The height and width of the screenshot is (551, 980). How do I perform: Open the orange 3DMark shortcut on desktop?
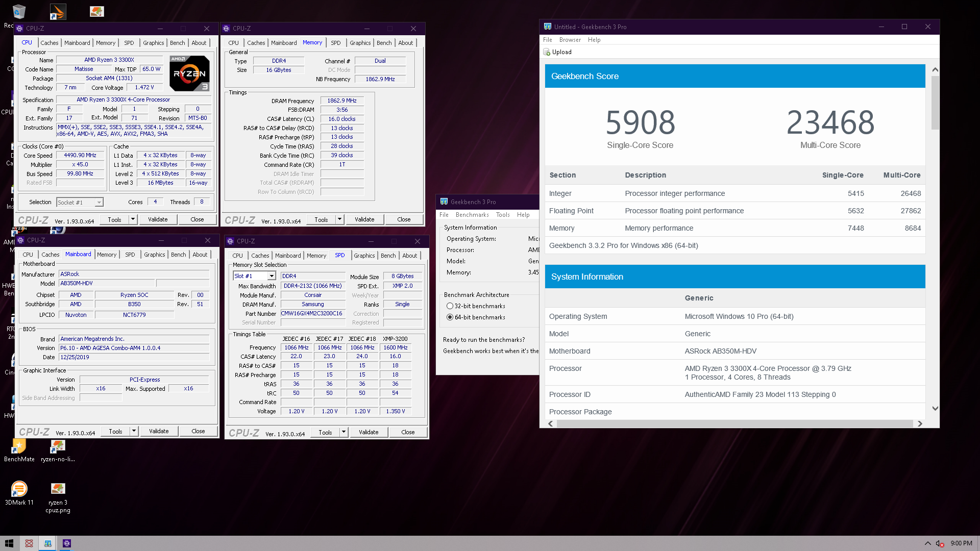58,12
